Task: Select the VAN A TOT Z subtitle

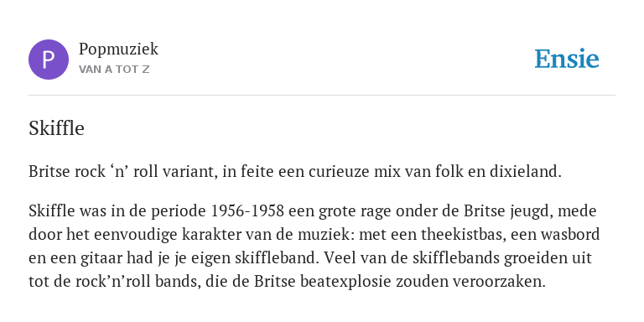Action: pos(114,70)
